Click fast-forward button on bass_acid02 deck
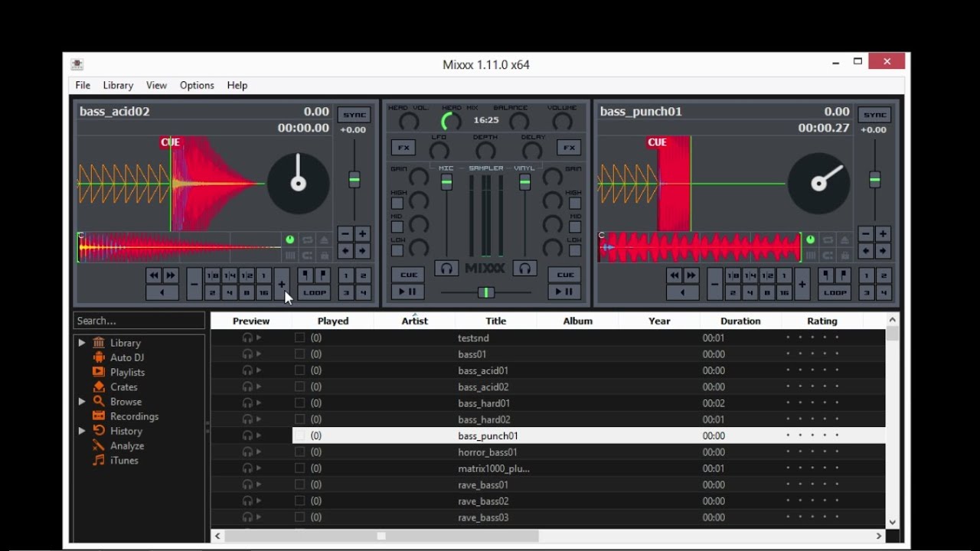The image size is (980, 551). coord(171,275)
